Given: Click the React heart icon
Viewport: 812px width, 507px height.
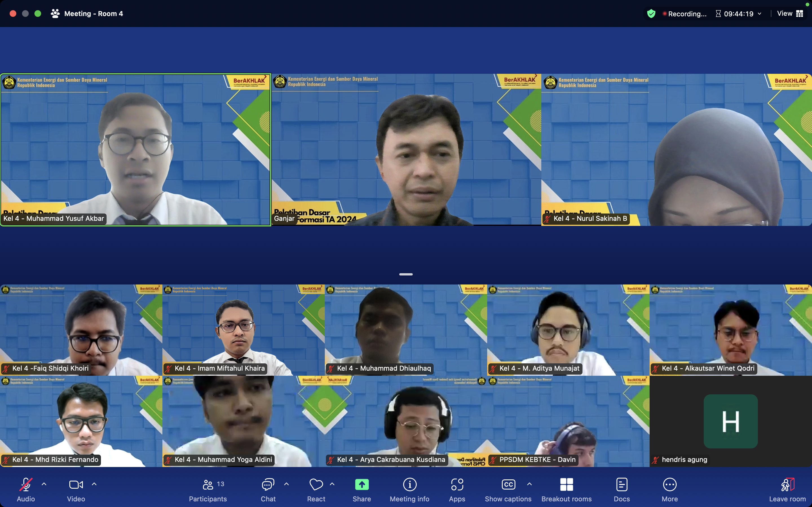Looking at the screenshot, I should pos(316,485).
